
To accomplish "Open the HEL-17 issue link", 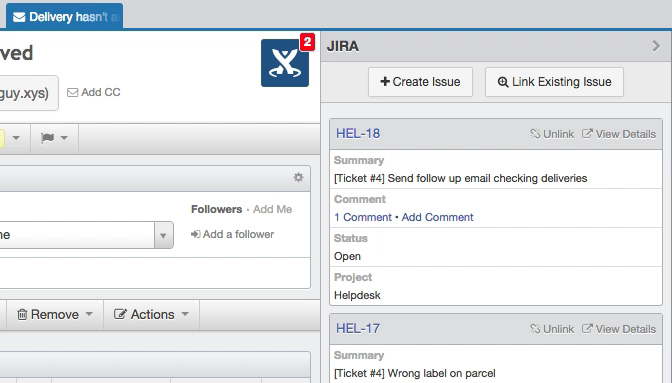I will coord(358,329).
